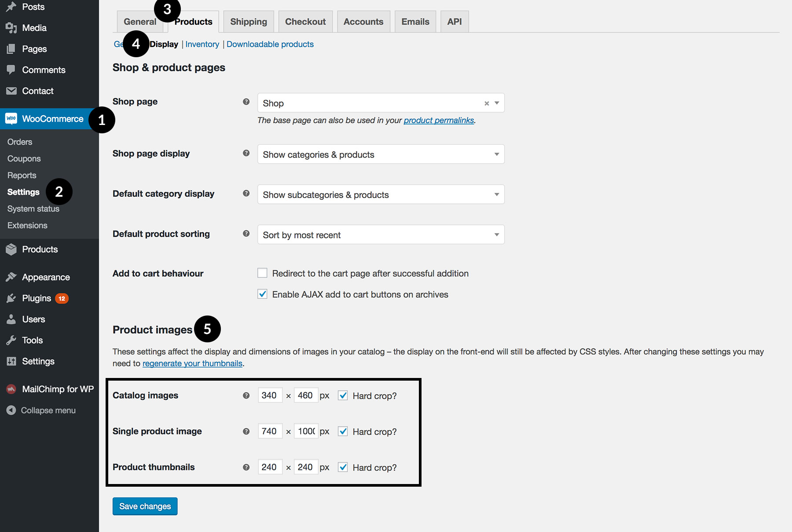This screenshot has height=532, width=792.
Task: Open the Checkout tab
Action: pos(305,22)
